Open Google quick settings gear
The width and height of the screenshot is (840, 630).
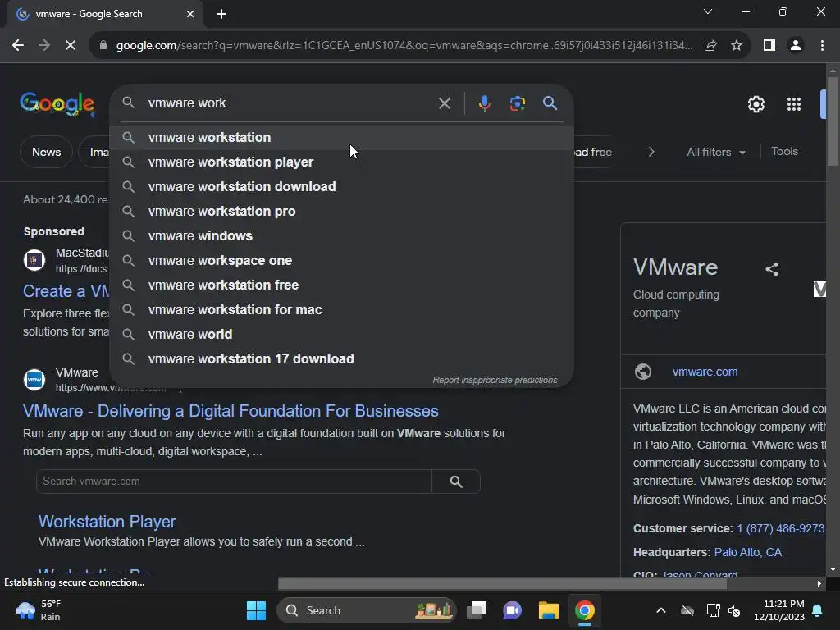[x=756, y=104]
